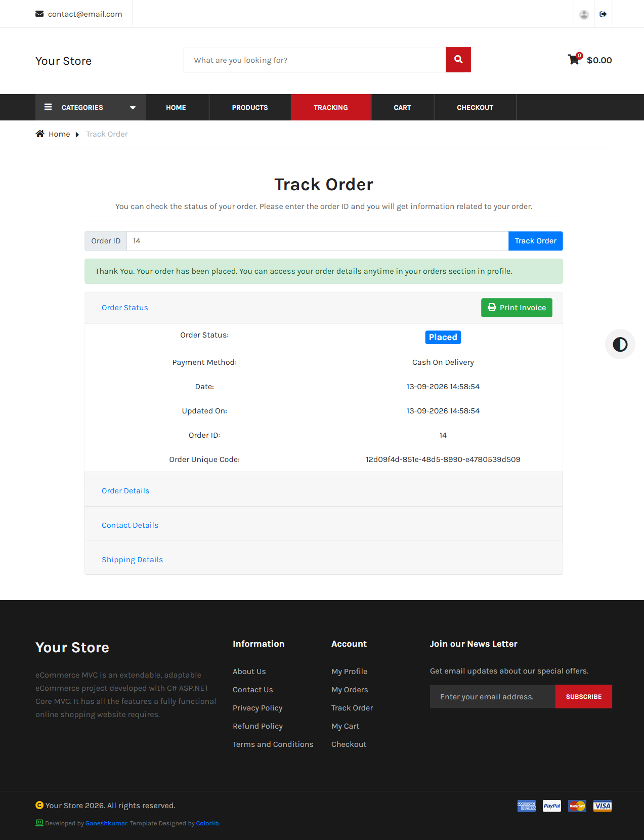Select the Tracking nav tab

click(331, 107)
